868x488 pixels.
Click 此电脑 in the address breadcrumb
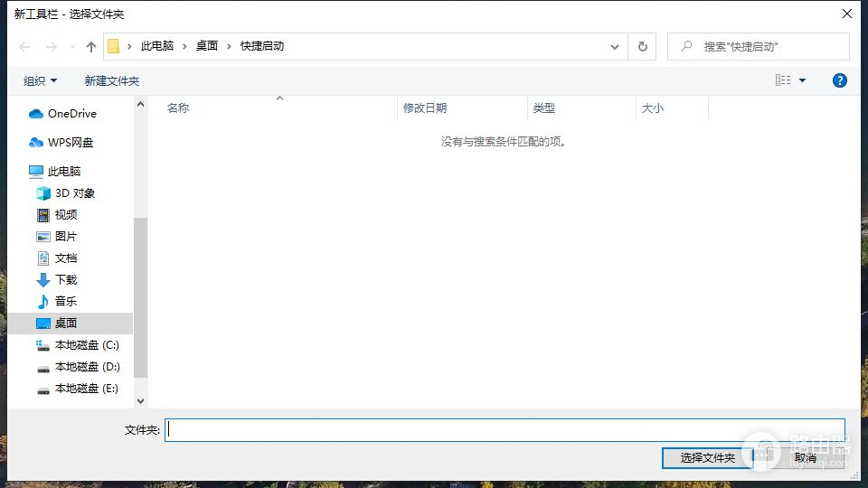[157, 46]
